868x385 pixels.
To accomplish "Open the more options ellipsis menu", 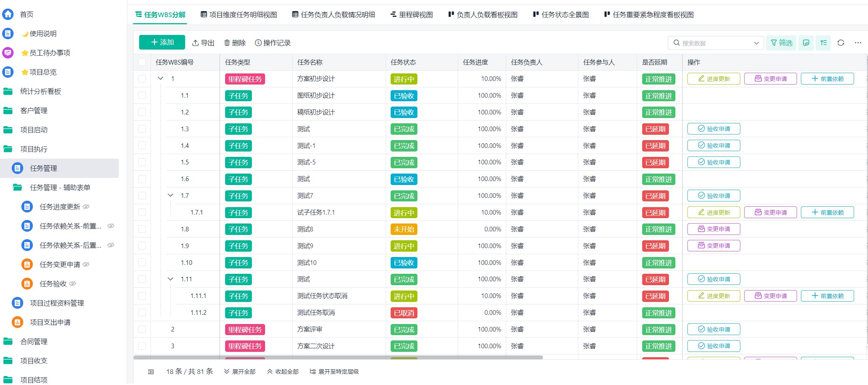I will (x=858, y=43).
